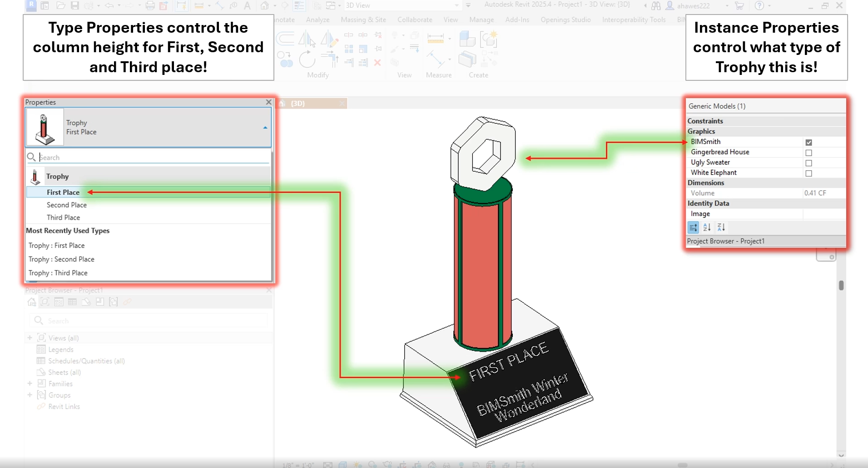Expand the Families tree node
The width and height of the screenshot is (868, 468).
click(x=30, y=384)
